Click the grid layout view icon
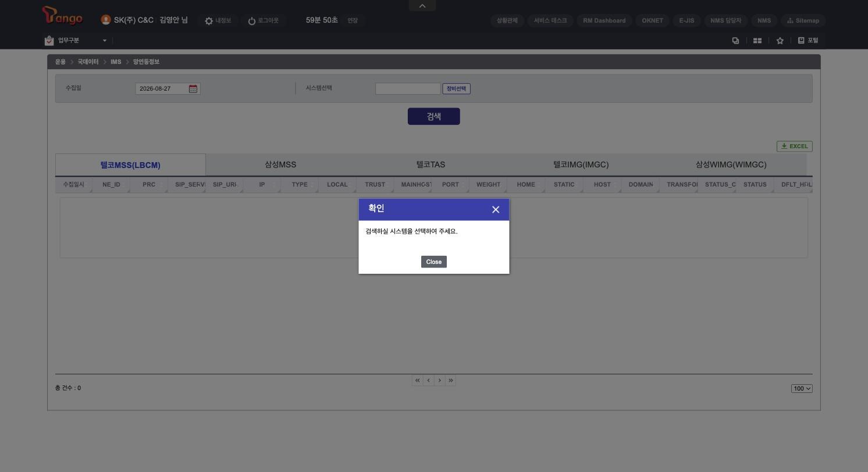The image size is (868, 472). [x=757, y=41]
